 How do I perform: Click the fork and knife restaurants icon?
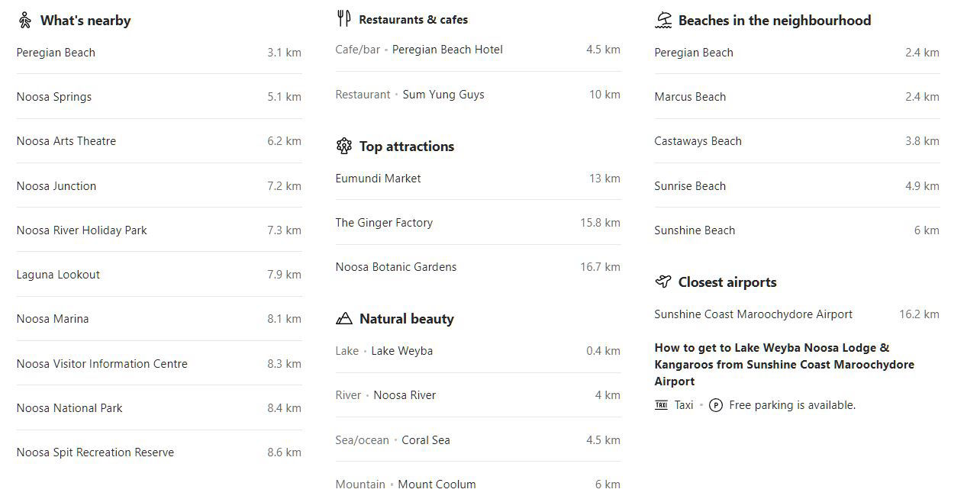pos(343,19)
